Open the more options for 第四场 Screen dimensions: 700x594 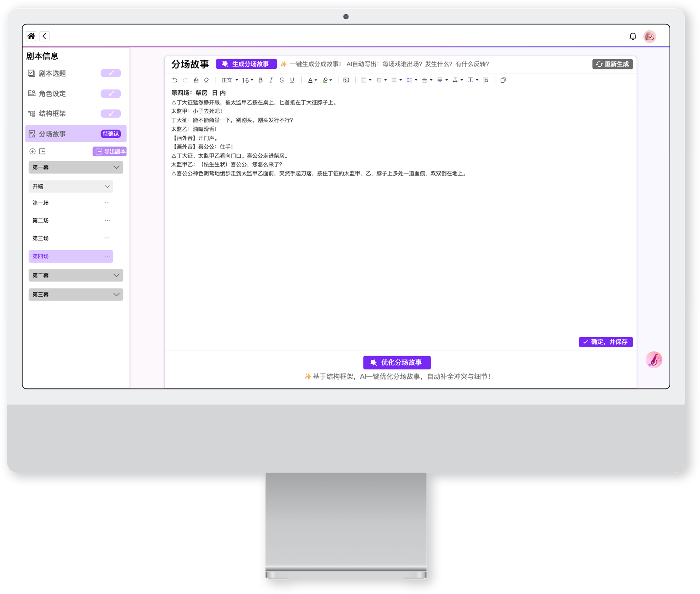click(107, 256)
